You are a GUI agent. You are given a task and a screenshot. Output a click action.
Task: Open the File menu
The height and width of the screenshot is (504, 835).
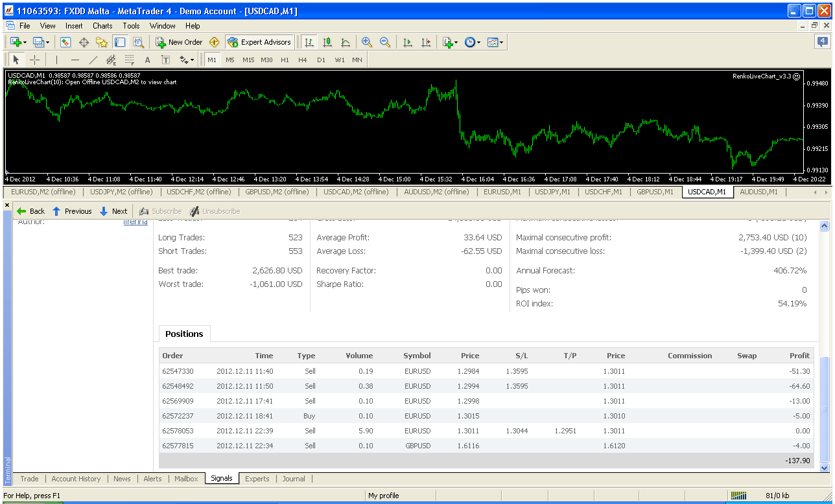point(25,26)
